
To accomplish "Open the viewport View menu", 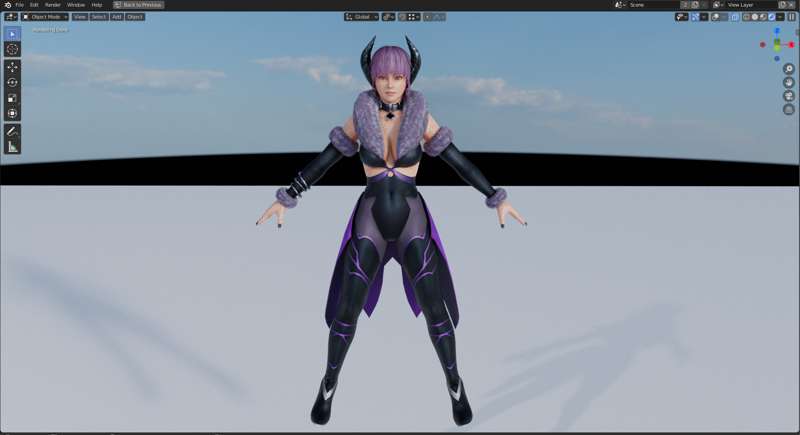I will click(80, 17).
